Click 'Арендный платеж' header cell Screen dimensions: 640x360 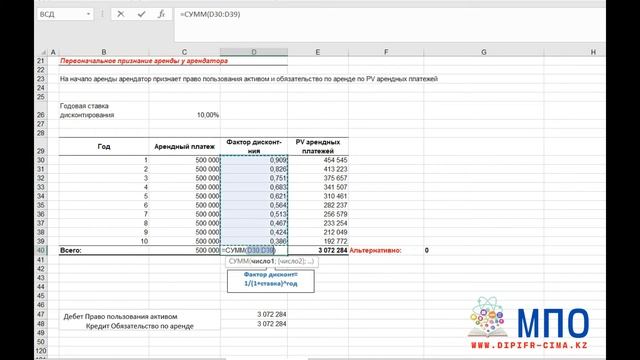tap(184, 147)
